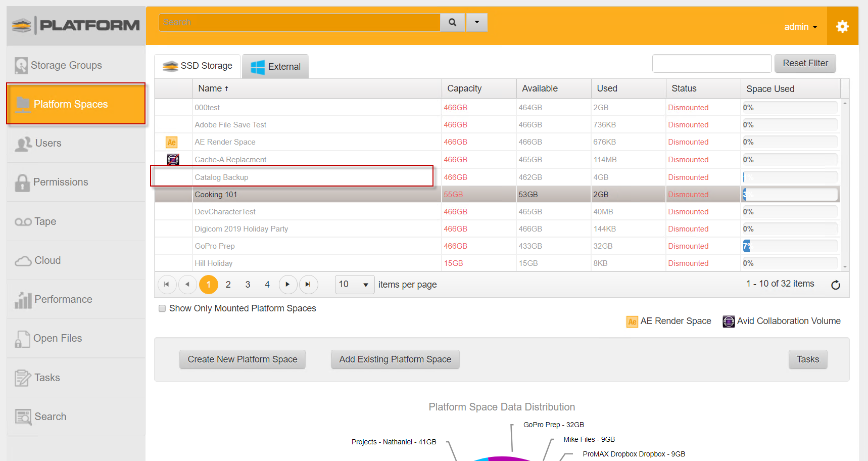Click the table scrollbar down arrow
This screenshot has width=868, height=461.
click(x=845, y=267)
